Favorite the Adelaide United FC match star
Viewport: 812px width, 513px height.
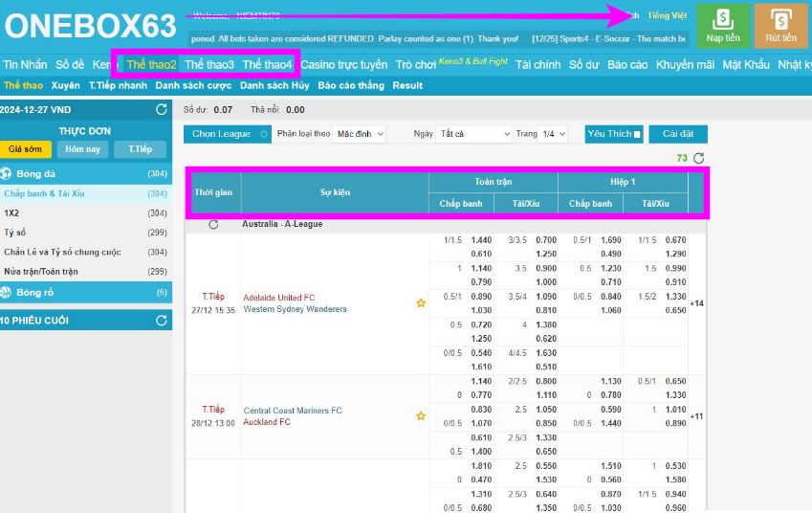click(x=421, y=303)
